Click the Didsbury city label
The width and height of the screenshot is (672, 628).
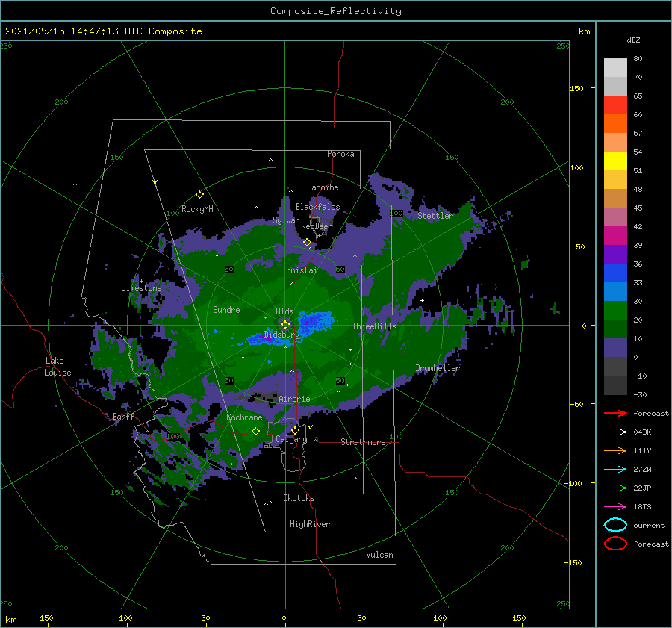pyautogui.click(x=282, y=335)
